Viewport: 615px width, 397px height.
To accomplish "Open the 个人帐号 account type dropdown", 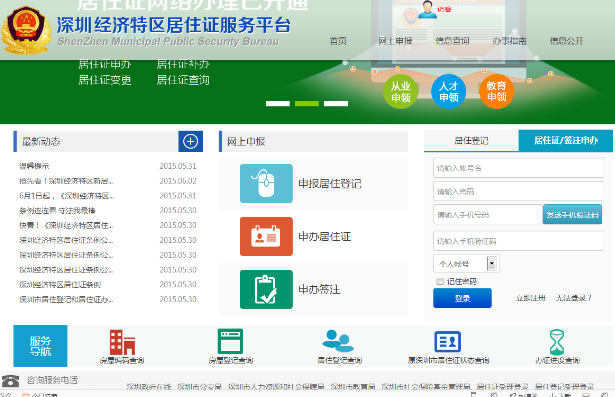I will 466,264.
